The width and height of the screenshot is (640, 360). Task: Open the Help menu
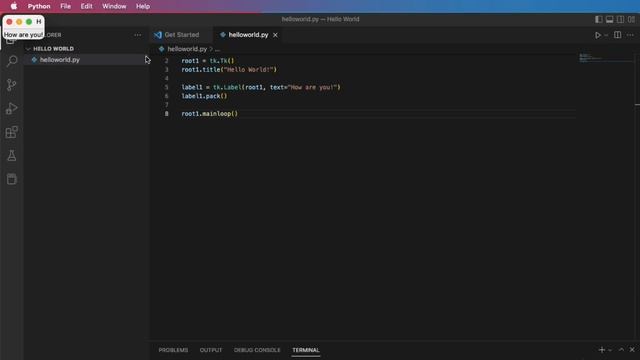coord(143,7)
